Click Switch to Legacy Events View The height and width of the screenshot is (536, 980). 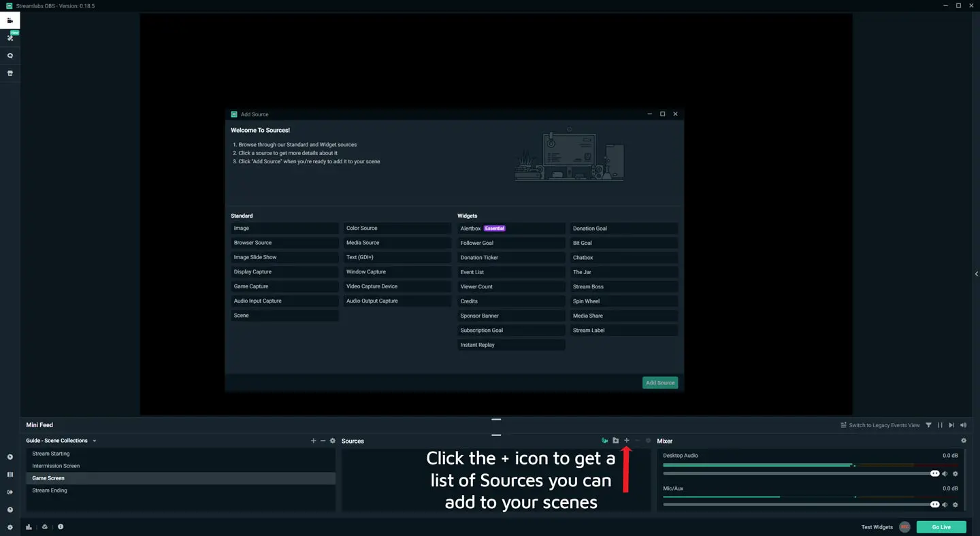click(x=880, y=425)
